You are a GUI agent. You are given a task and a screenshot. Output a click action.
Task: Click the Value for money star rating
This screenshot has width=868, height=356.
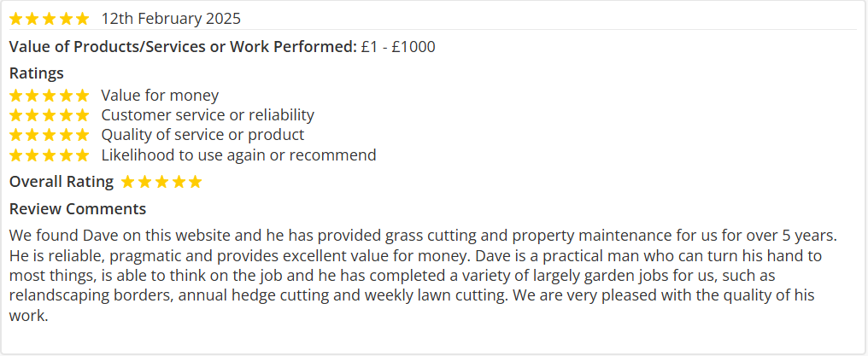pyautogui.click(x=49, y=96)
